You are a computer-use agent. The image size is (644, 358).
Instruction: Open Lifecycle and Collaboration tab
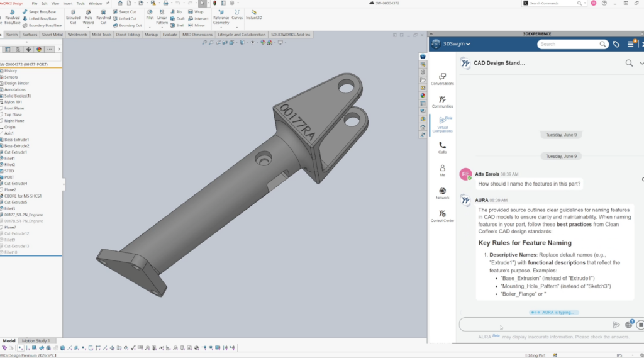click(x=241, y=35)
